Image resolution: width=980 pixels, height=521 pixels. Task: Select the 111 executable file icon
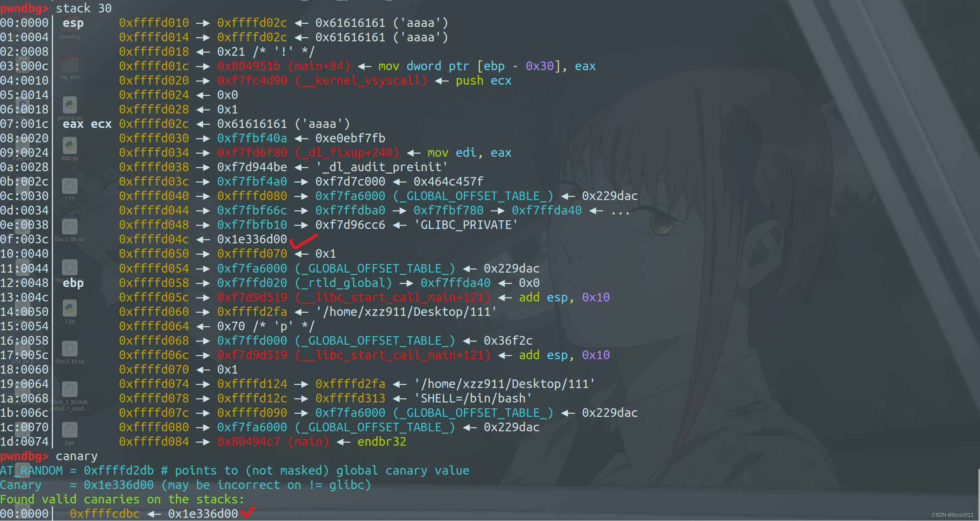click(70, 186)
